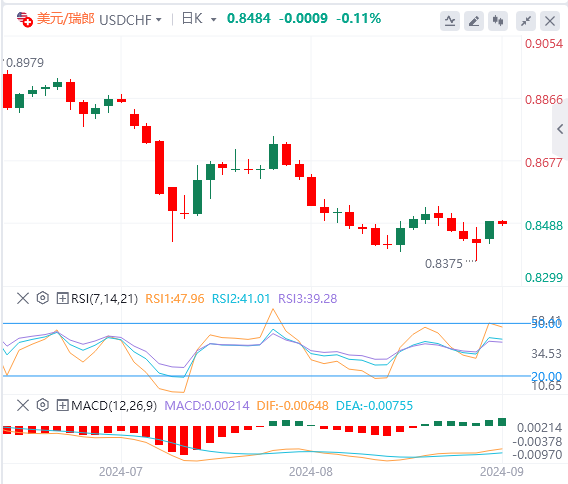Screen dimensions: 568x484
Task: Click the RSI1:47.96 value
Action: tap(175, 299)
